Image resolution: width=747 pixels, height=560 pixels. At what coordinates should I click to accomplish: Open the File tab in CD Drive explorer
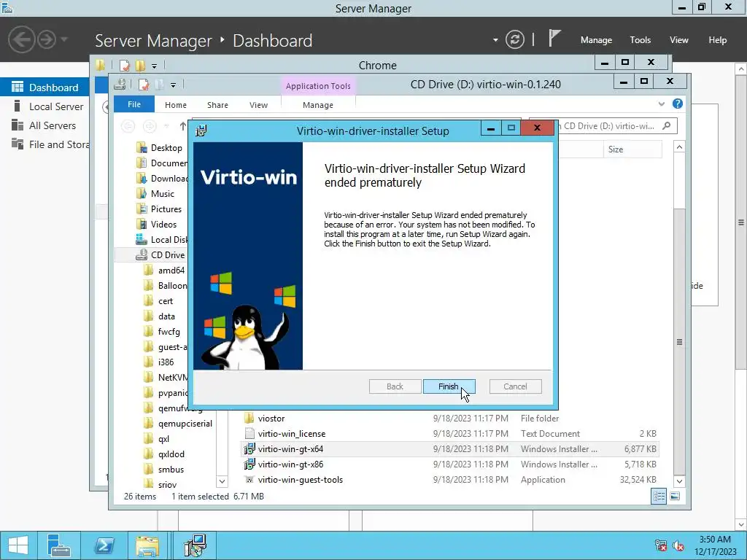coord(134,104)
